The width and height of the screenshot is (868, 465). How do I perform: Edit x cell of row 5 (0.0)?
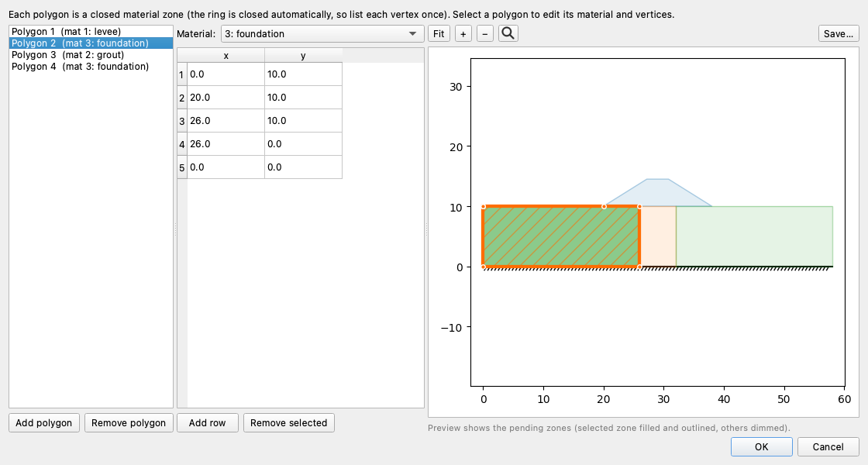pyautogui.click(x=226, y=167)
